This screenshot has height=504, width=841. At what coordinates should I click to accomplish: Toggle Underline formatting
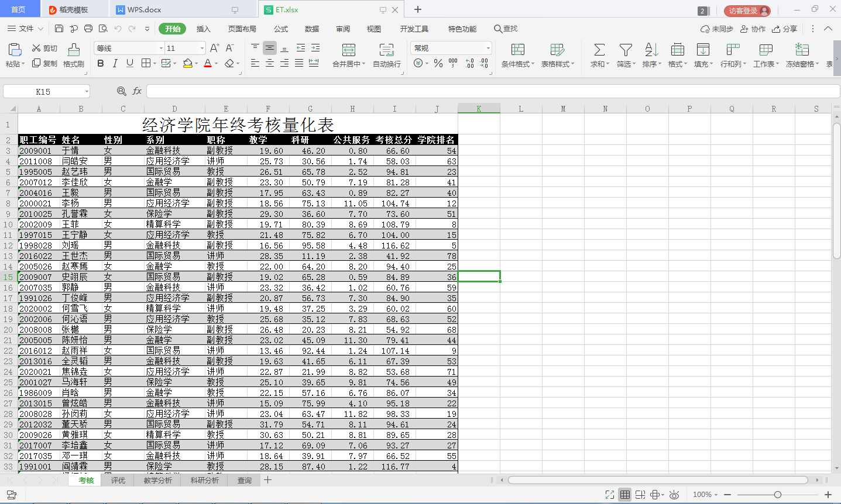pyautogui.click(x=130, y=63)
